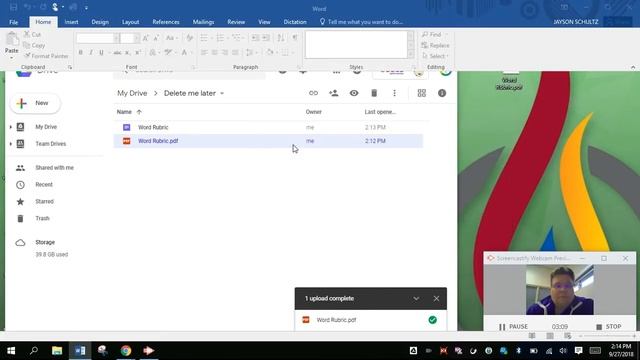Click the Paste button in Word ribbon
The height and width of the screenshot is (360, 640).
(x=11, y=44)
